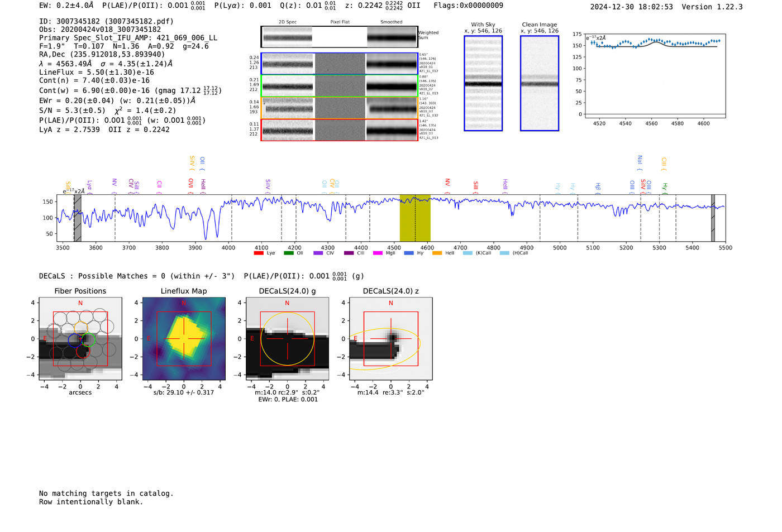Open the DECaLS(24.0) z image
This screenshot has height=532, width=782.
[x=391, y=339]
